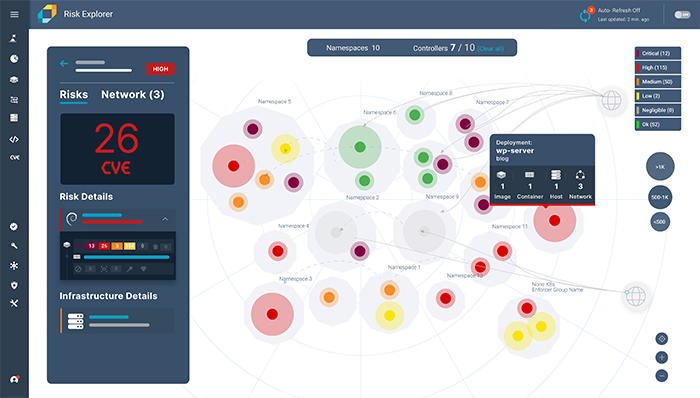The image size is (700, 398).
Task: Click the dark red 13 vulnerability count chip
Action: pyautogui.click(x=91, y=246)
